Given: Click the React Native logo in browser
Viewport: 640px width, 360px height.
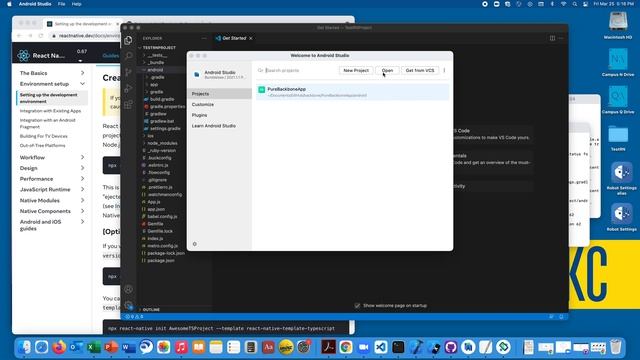Looking at the screenshot, I should tap(23, 56).
